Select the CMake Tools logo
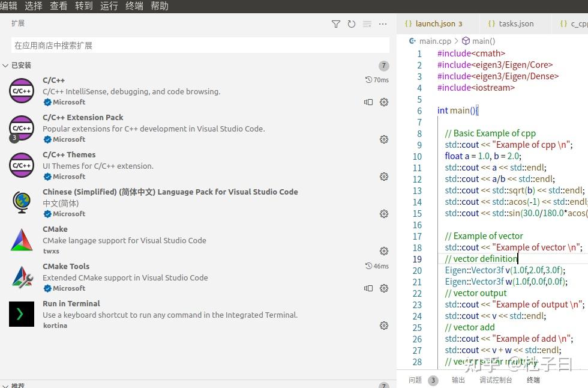The height and width of the screenshot is (388, 588). [22, 277]
